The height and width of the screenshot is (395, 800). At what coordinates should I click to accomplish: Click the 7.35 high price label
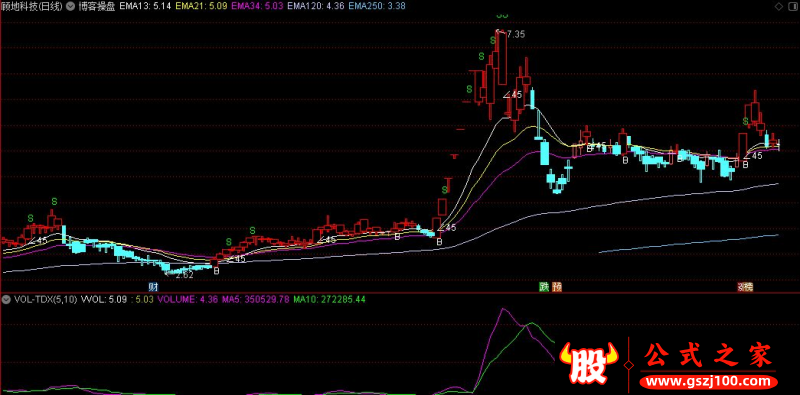[515, 34]
